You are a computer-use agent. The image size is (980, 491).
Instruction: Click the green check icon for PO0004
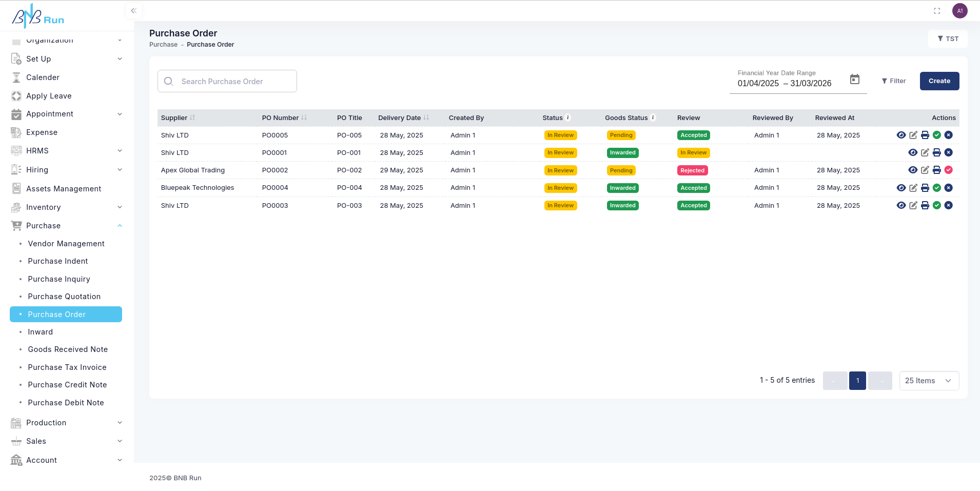(937, 188)
